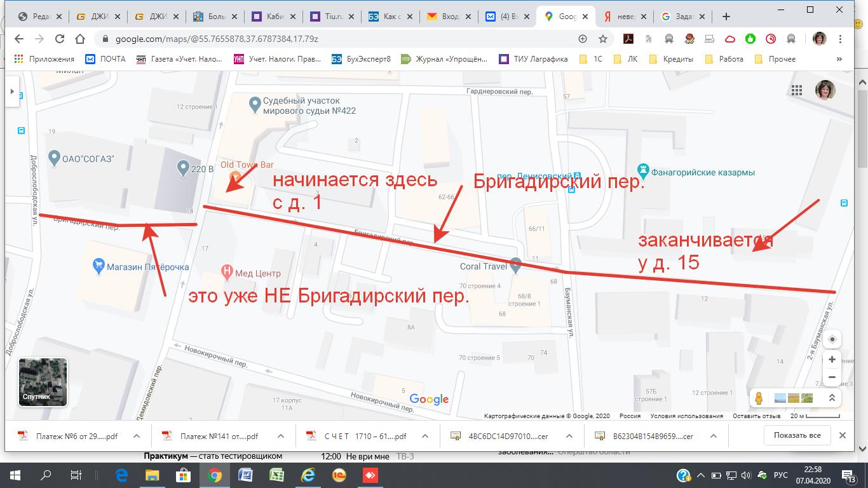The image size is (868, 488).
Task: Open the ТИУ Лаграфика bookmark
Action: tap(533, 59)
